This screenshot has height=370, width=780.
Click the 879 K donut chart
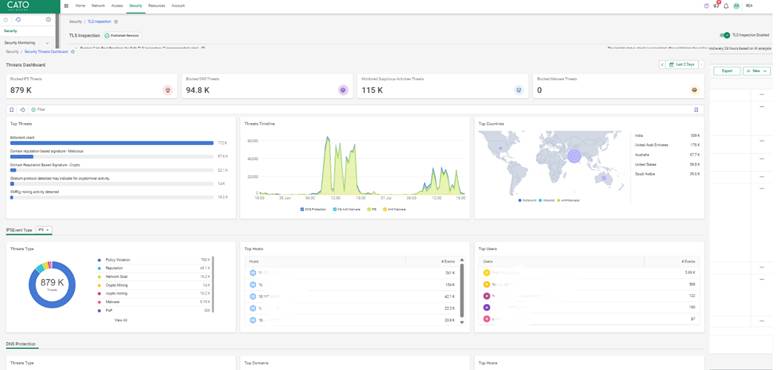[x=52, y=284]
